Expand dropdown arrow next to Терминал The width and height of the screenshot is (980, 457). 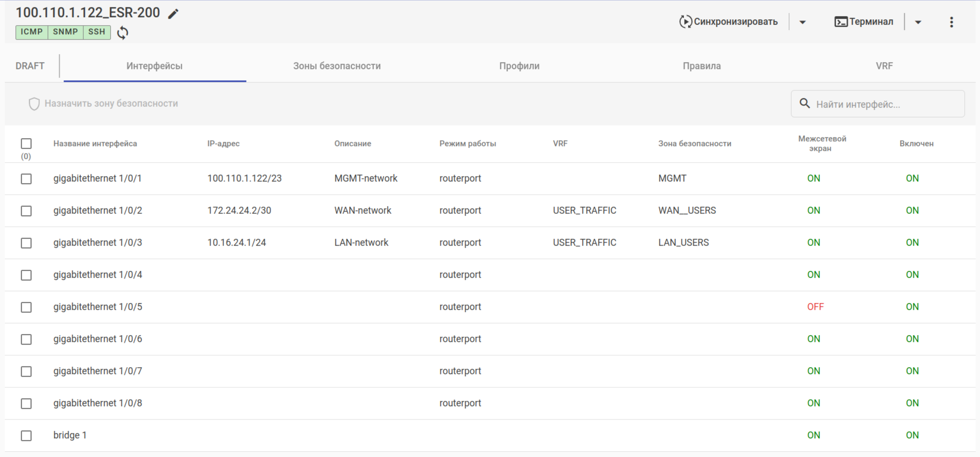[x=918, y=22]
